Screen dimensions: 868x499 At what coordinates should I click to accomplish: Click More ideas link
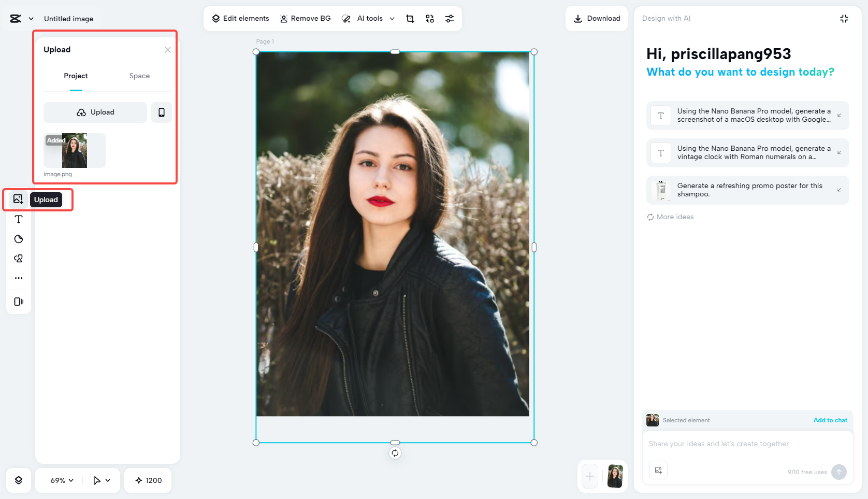[670, 217]
